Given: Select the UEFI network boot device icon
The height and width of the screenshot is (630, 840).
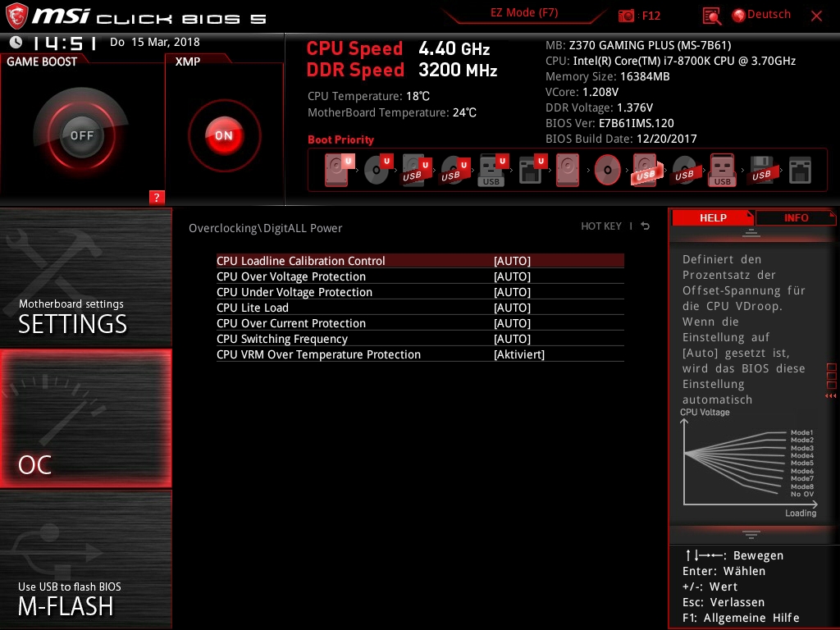Looking at the screenshot, I should [x=532, y=171].
